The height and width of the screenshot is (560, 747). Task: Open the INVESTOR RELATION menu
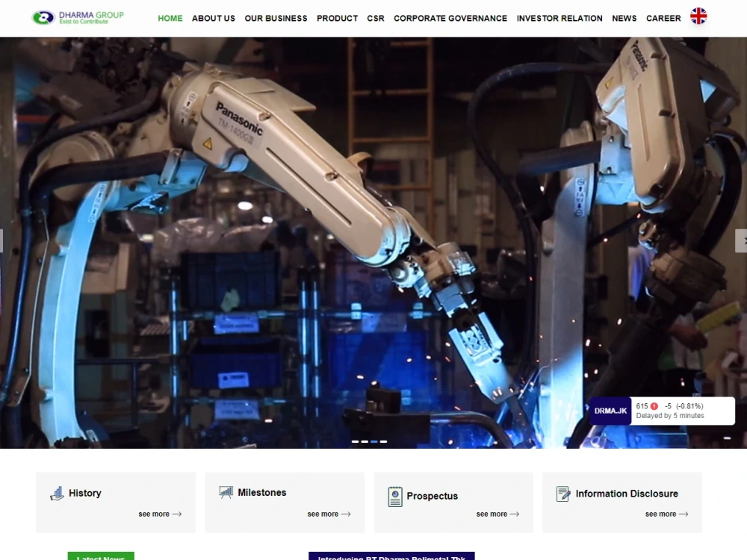tap(560, 18)
